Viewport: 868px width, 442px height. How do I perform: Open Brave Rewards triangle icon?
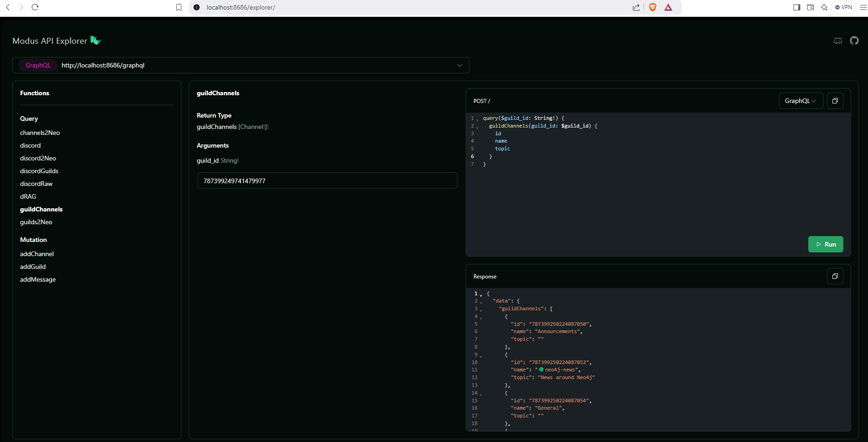668,7
